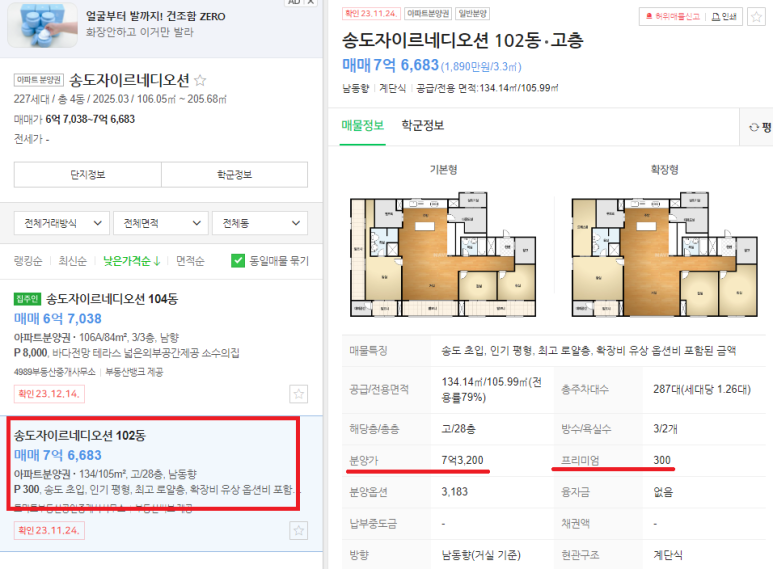Expand the 전체거래방식 dropdown
The height and width of the screenshot is (569, 773).
point(63,223)
